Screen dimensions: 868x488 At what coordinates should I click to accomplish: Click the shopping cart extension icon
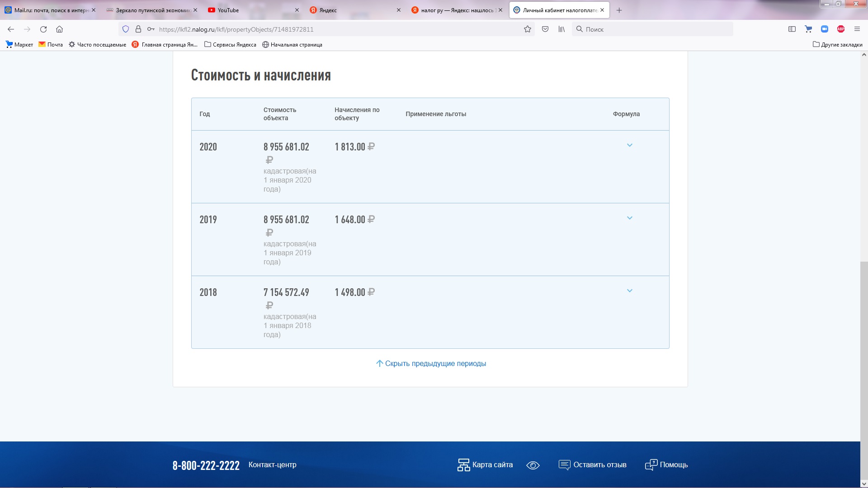(808, 29)
